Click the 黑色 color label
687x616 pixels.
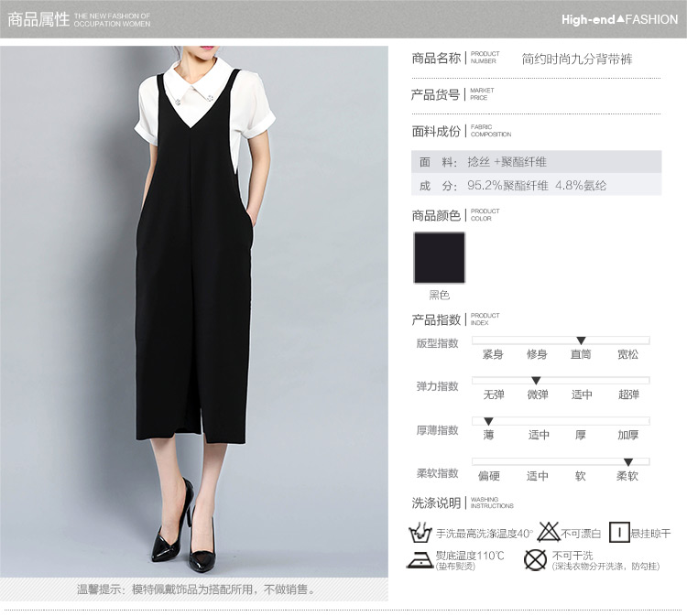pyautogui.click(x=439, y=295)
